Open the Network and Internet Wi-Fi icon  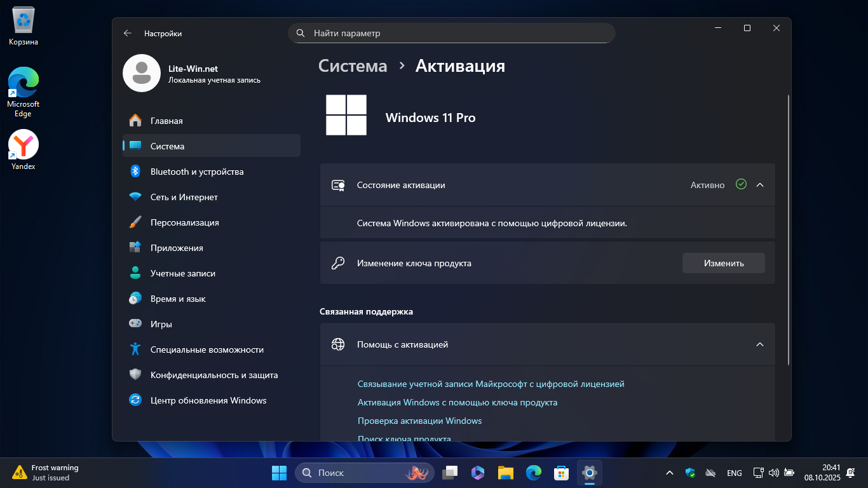click(135, 197)
